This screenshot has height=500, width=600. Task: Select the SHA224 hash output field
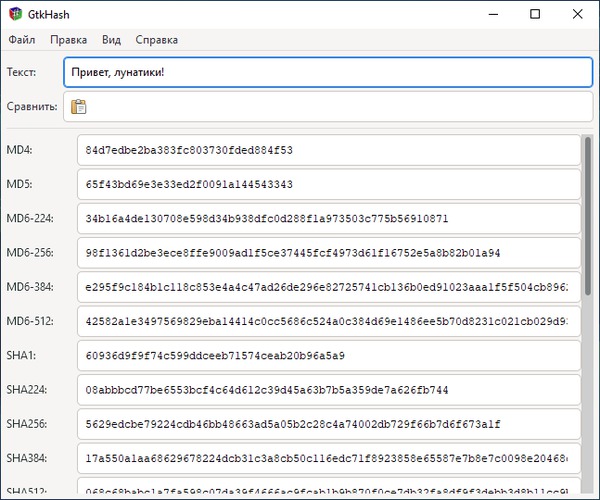tap(329, 390)
